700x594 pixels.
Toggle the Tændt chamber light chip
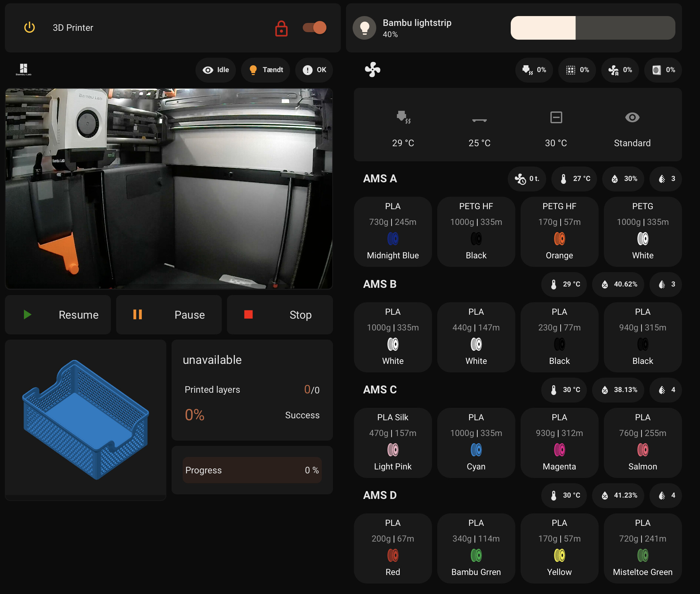(266, 70)
